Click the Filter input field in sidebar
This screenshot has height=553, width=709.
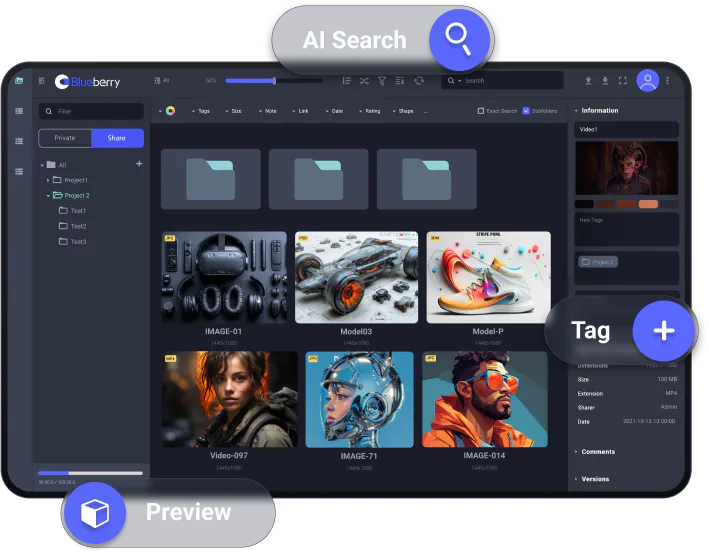[91, 111]
